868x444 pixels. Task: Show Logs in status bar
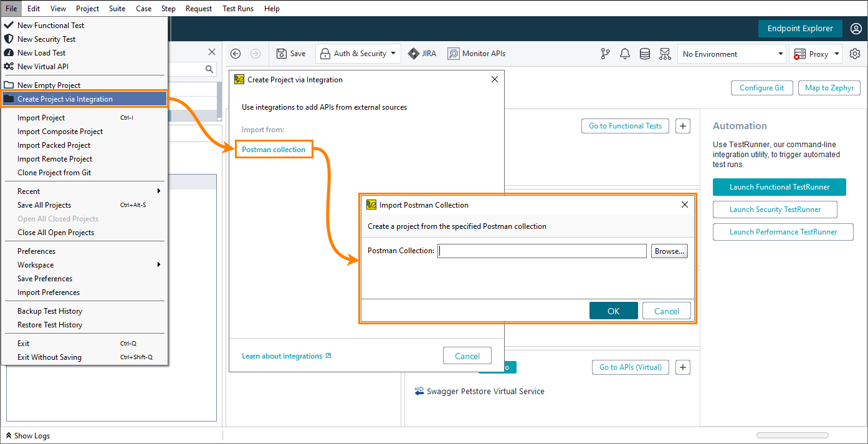tap(27, 436)
